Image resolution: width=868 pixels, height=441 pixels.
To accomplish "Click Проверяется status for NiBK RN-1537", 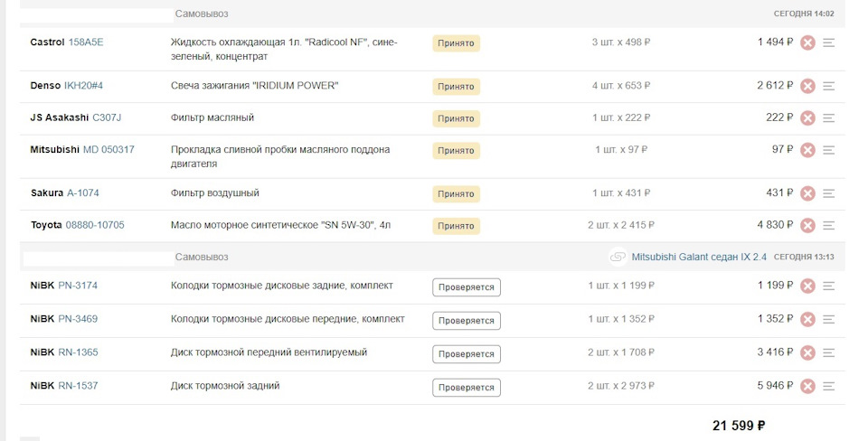I will click(466, 388).
